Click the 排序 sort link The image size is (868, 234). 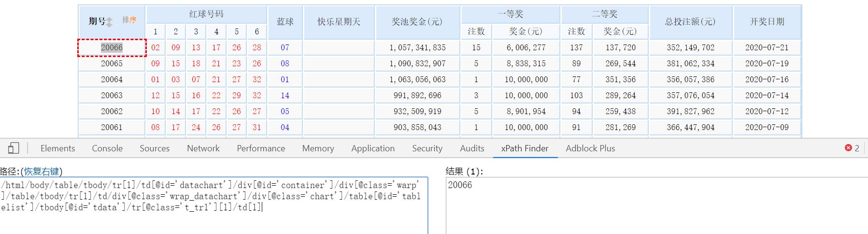click(x=129, y=20)
